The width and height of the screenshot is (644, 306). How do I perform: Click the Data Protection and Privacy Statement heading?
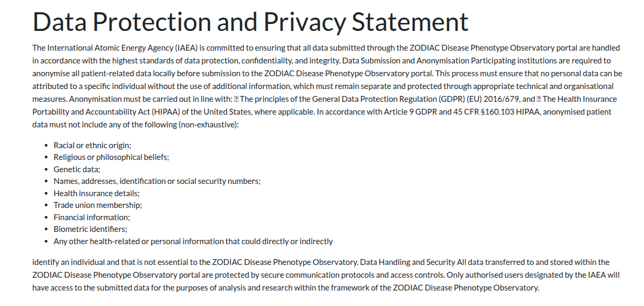tap(251, 21)
